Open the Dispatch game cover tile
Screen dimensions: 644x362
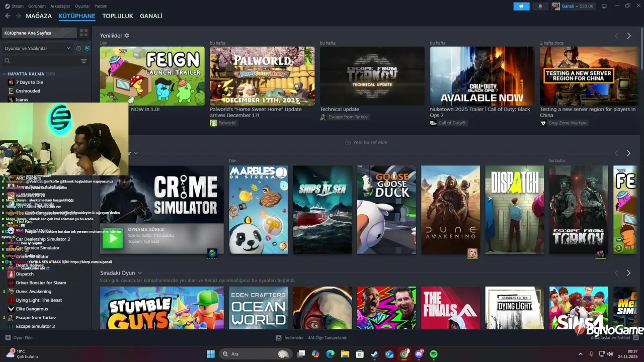514,210
